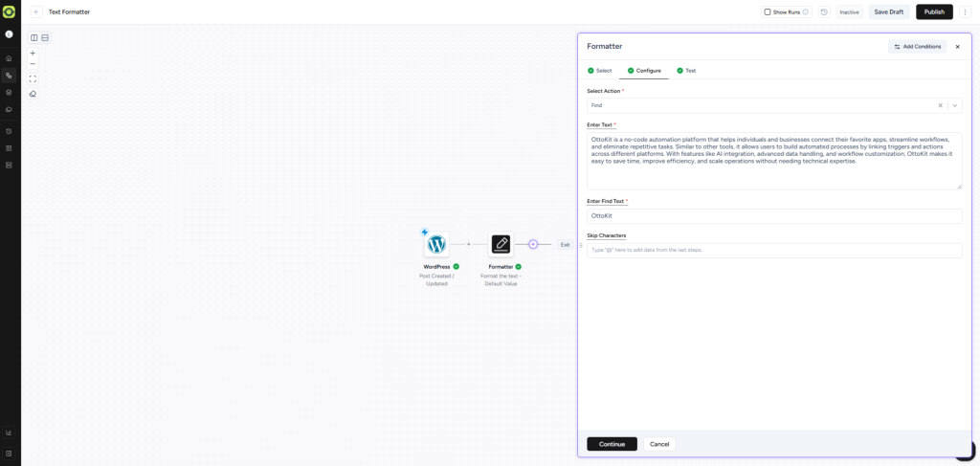The image size is (980, 466).
Task: Select the Formatter pencil node icon
Action: [501, 244]
